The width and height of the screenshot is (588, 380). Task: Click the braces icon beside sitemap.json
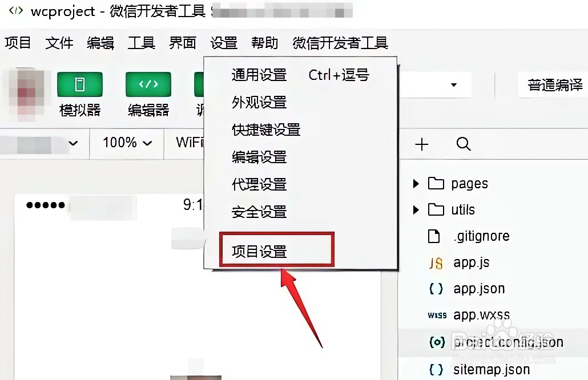(x=436, y=370)
